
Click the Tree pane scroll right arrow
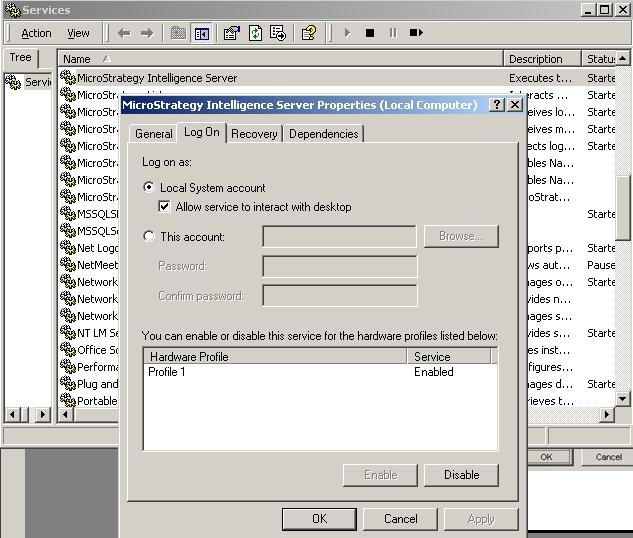point(43,414)
